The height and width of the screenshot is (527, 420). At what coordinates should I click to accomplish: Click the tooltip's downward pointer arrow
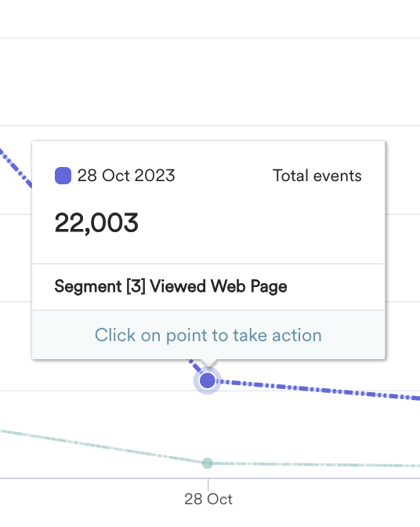208,363
